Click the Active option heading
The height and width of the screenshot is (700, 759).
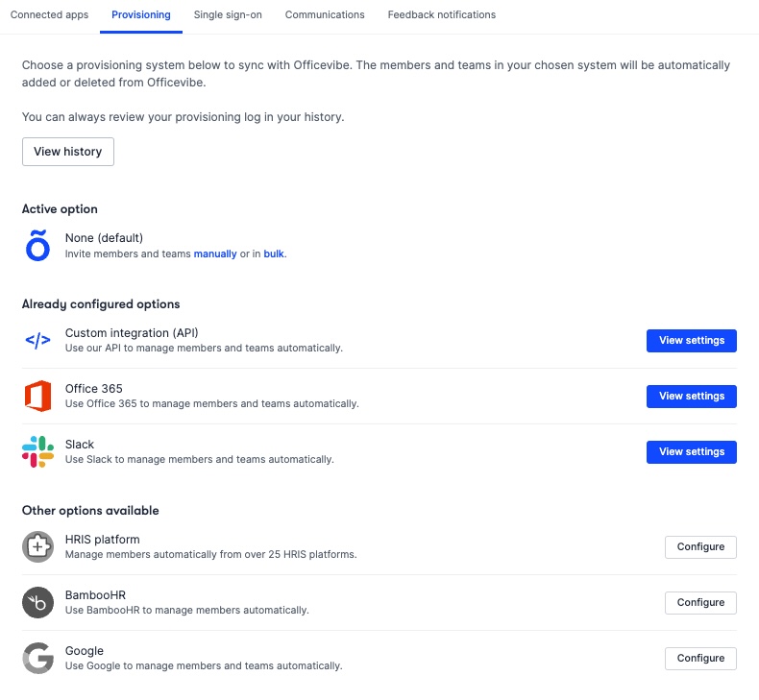(x=60, y=209)
